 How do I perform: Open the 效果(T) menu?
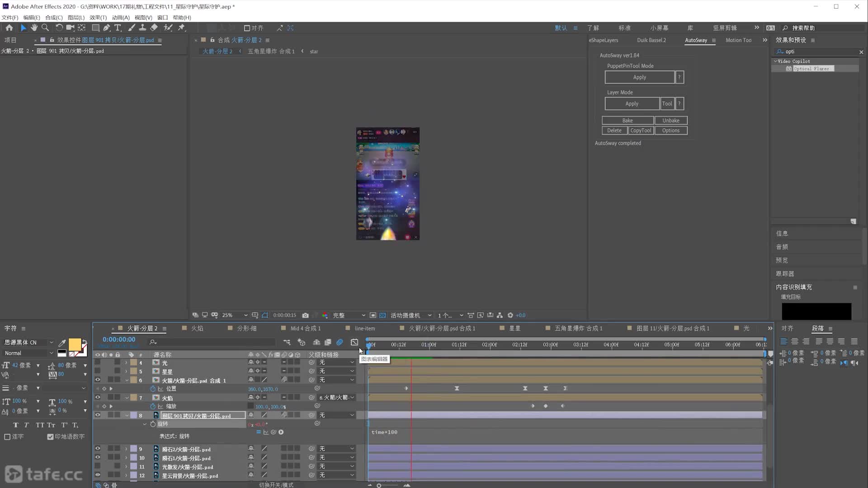tap(98, 17)
